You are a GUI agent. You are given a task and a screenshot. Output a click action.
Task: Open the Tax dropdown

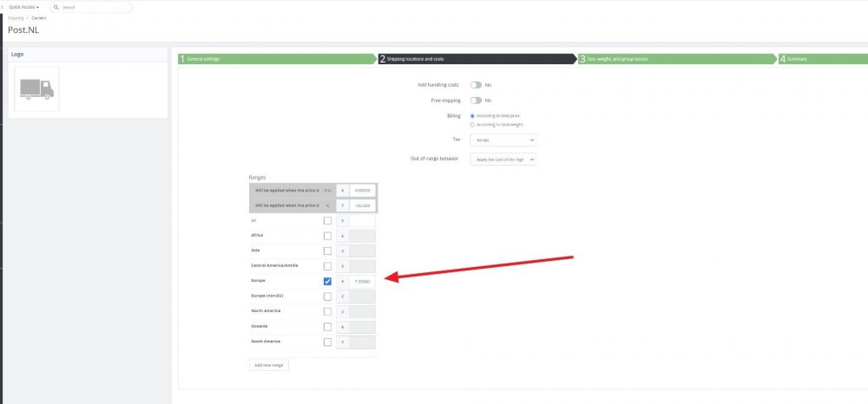[x=503, y=140]
